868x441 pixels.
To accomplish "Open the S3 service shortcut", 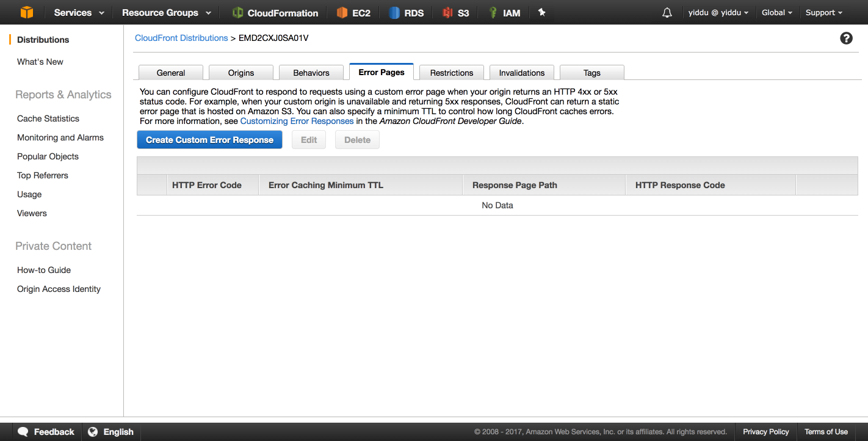I will [456, 12].
